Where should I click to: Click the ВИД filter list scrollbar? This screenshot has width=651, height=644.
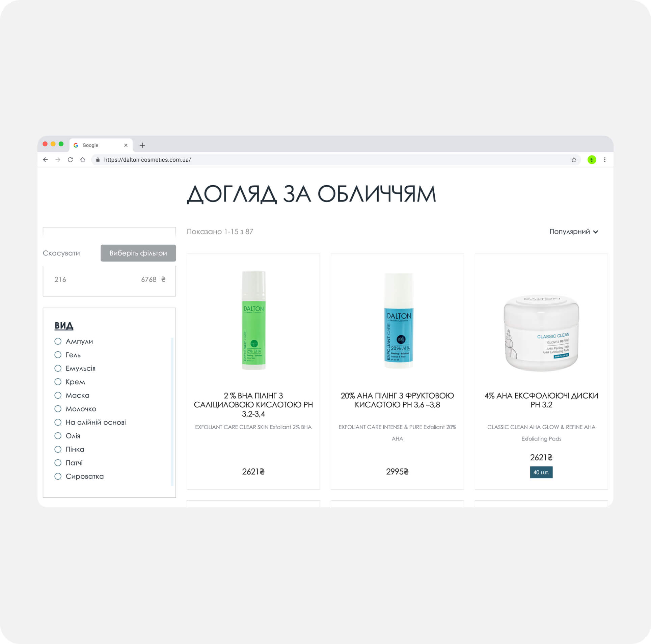[172, 411]
